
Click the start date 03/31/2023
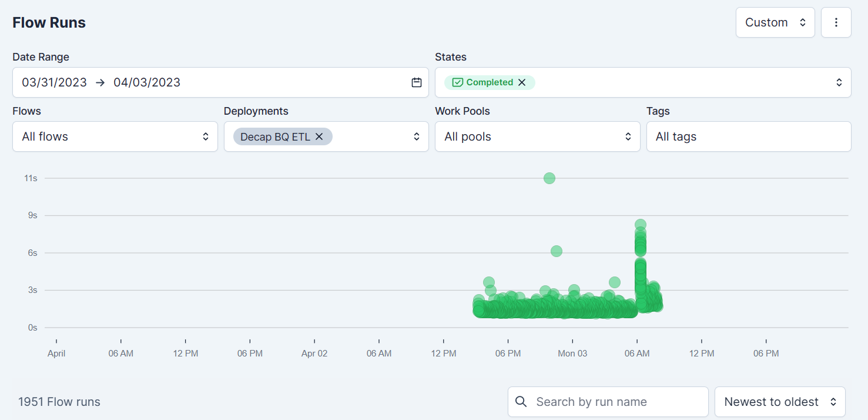[x=55, y=82]
